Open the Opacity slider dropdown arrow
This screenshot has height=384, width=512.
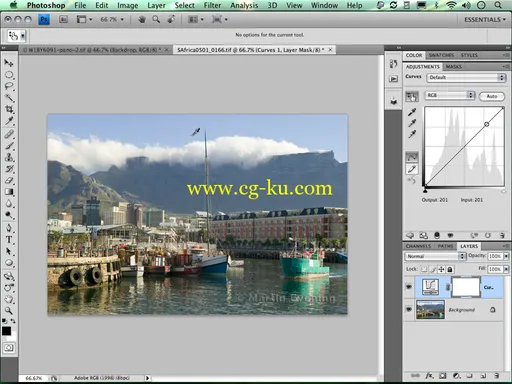tap(506, 256)
